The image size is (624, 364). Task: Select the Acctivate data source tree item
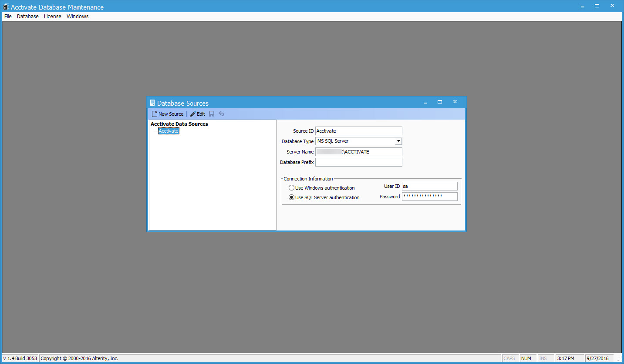pyautogui.click(x=169, y=131)
